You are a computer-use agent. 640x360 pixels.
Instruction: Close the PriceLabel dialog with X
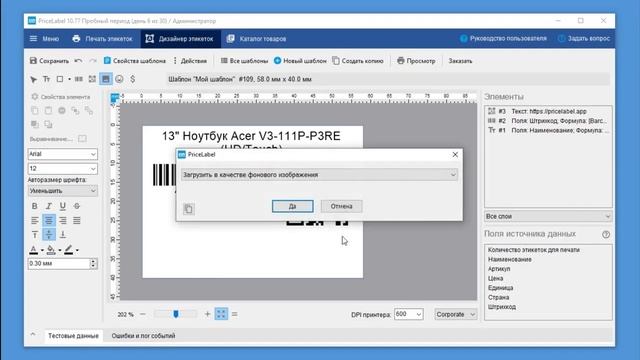point(455,154)
